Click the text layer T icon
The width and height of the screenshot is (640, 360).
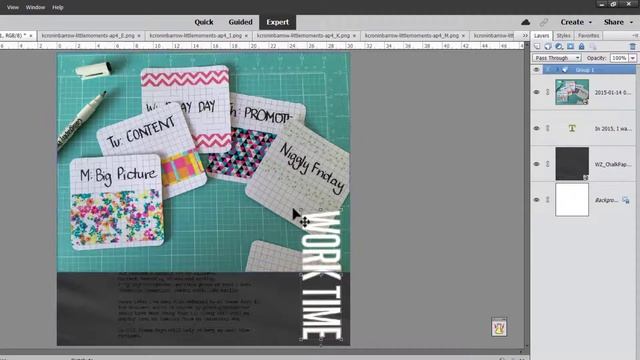[572, 128]
